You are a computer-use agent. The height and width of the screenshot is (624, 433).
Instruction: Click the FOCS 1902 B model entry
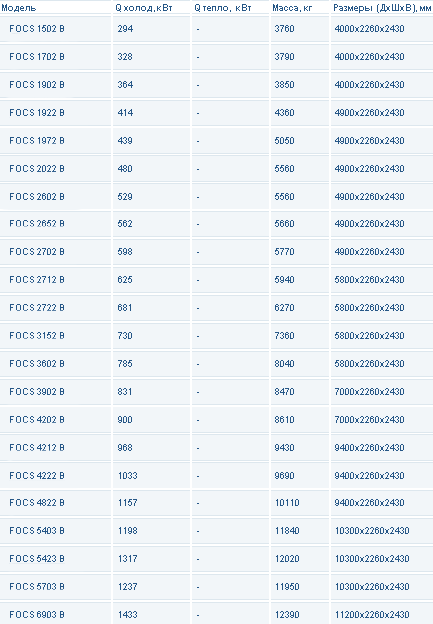pyautogui.click(x=37, y=85)
